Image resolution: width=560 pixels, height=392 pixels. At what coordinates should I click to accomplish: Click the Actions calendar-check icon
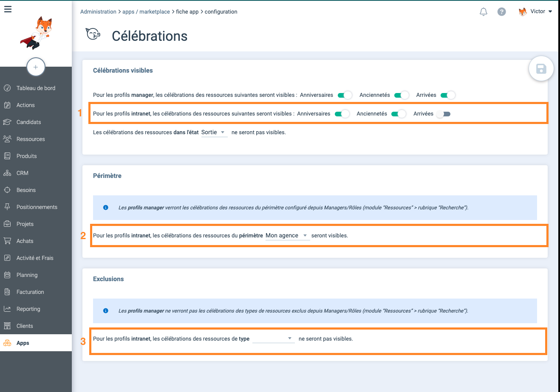pyautogui.click(x=7, y=105)
